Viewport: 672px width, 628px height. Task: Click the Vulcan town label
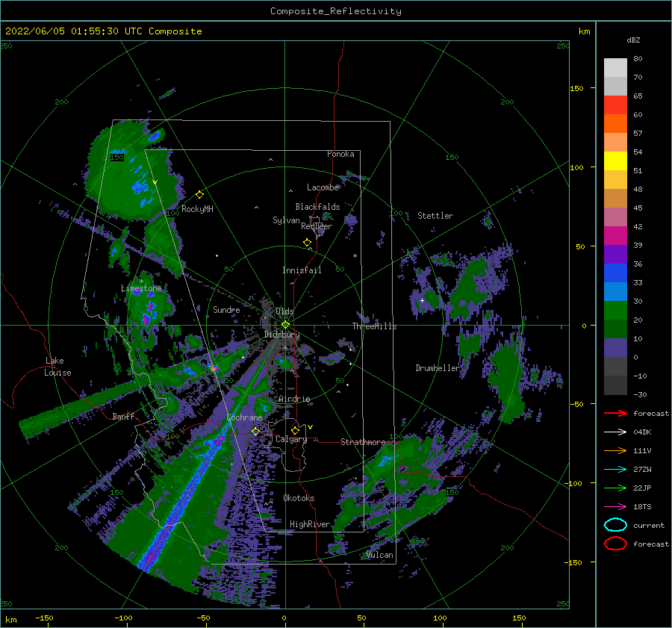click(x=379, y=555)
